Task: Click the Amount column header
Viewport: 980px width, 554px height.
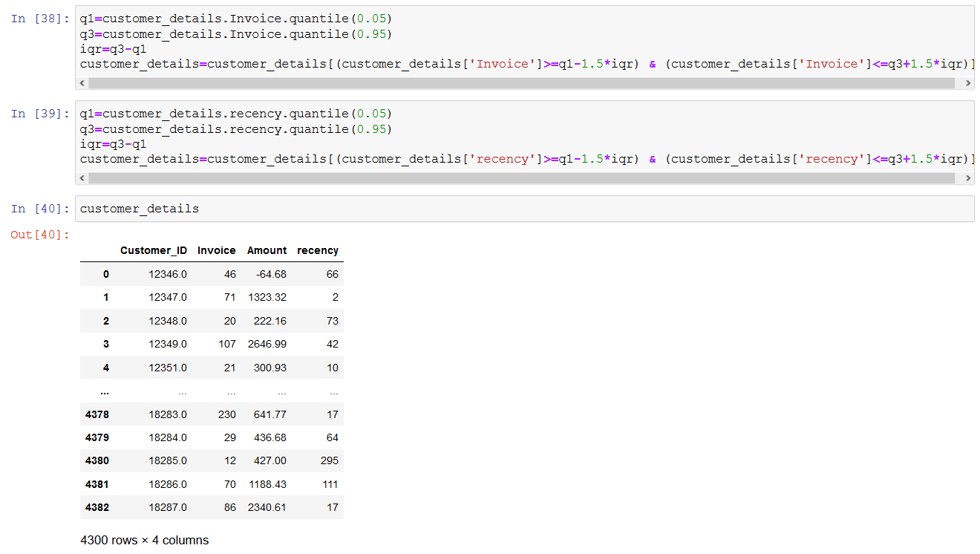Action: click(267, 250)
